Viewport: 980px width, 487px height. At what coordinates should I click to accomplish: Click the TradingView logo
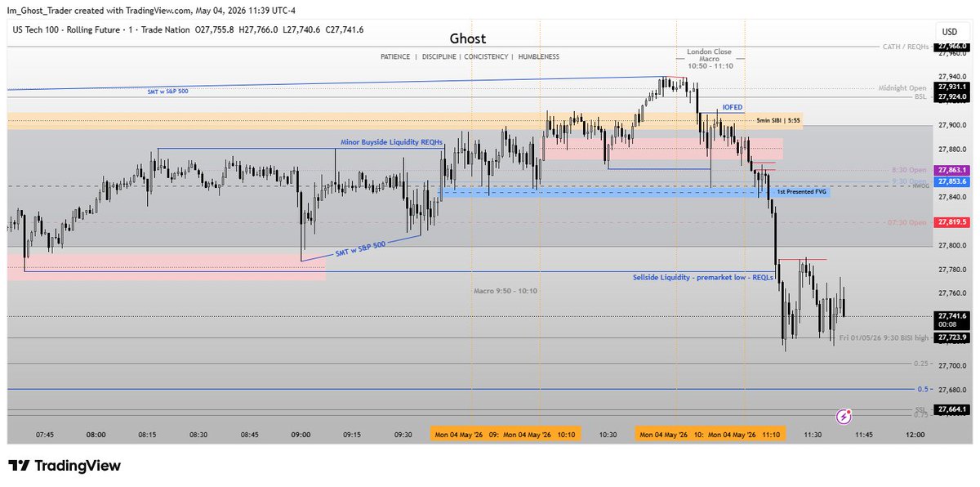click(65, 466)
